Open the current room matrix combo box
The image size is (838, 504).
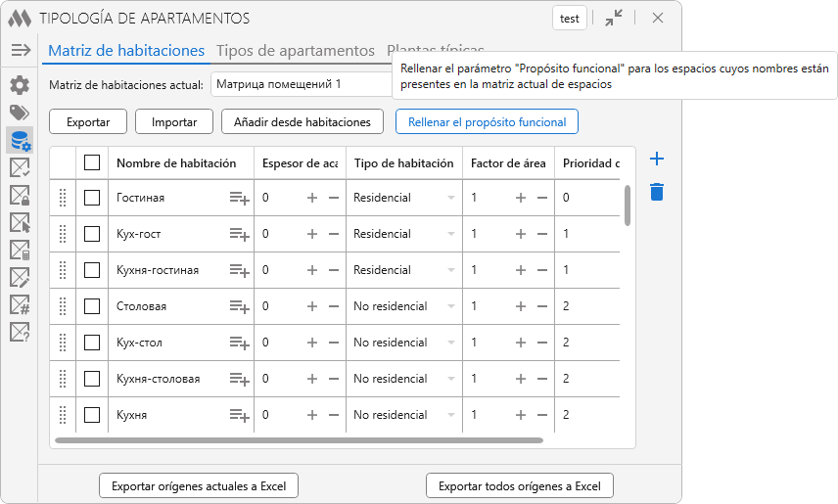(x=300, y=84)
